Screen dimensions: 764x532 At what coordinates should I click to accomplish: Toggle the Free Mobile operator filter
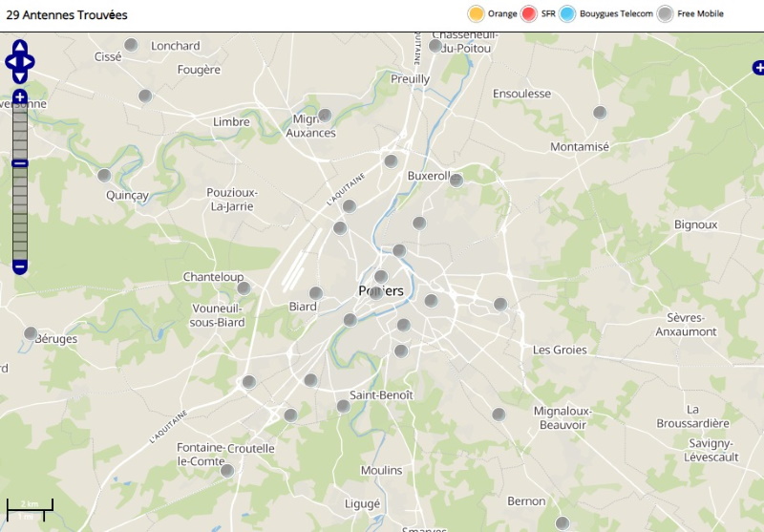665,13
